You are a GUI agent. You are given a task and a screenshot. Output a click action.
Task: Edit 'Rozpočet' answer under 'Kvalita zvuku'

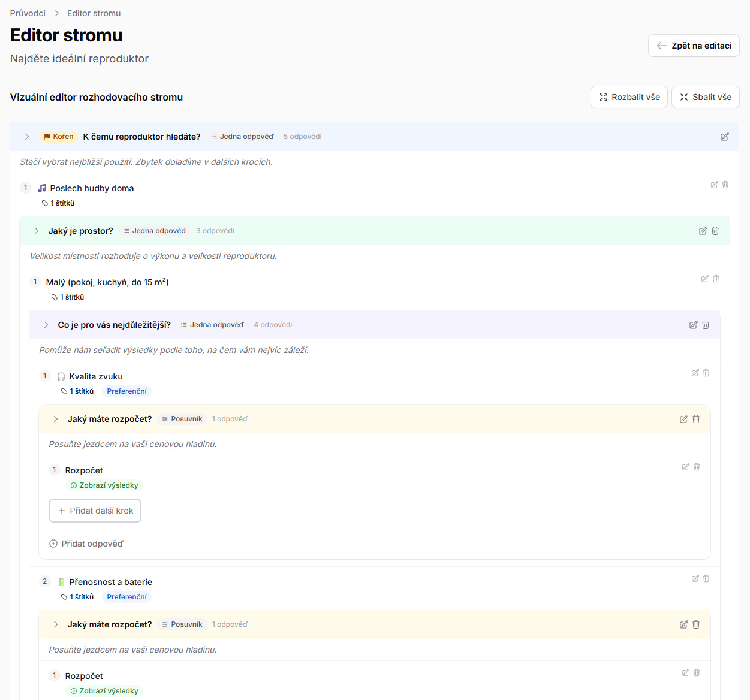[686, 467]
